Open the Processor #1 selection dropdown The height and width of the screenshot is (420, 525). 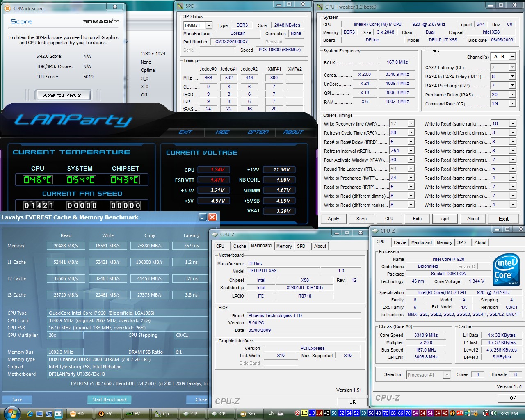pyautogui.click(x=446, y=375)
